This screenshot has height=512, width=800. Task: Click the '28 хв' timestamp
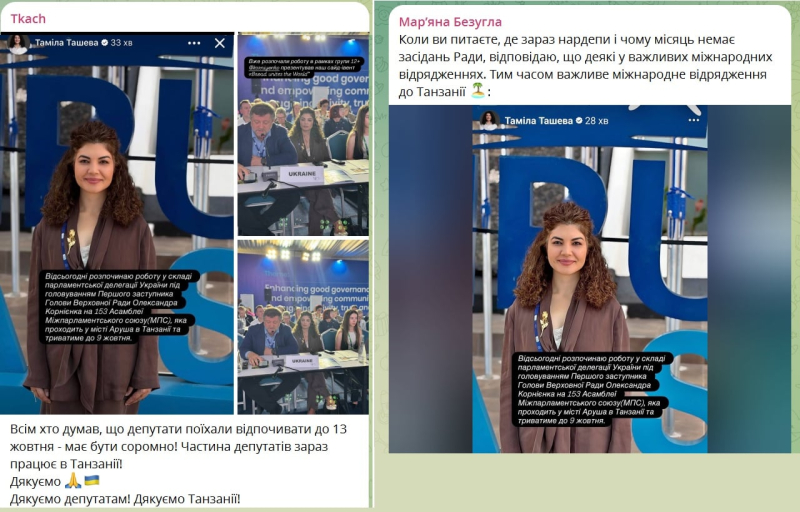596,121
